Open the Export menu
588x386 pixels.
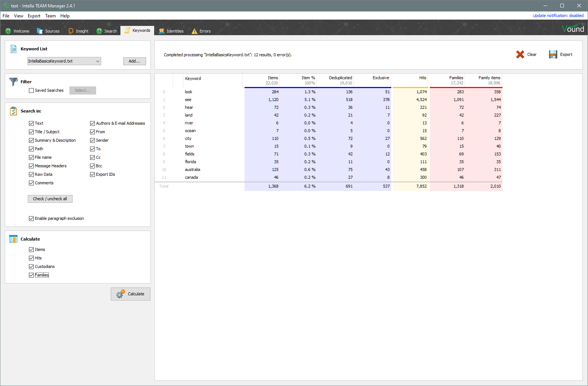pyautogui.click(x=34, y=16)
